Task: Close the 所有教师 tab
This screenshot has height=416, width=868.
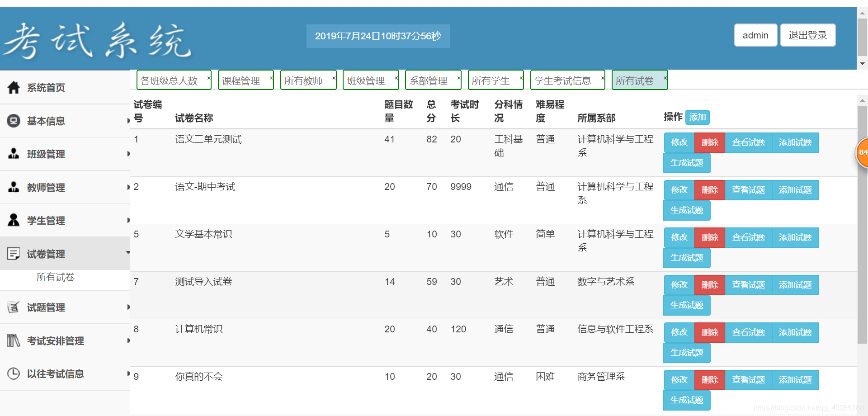Action: click(x=334, y=78)
